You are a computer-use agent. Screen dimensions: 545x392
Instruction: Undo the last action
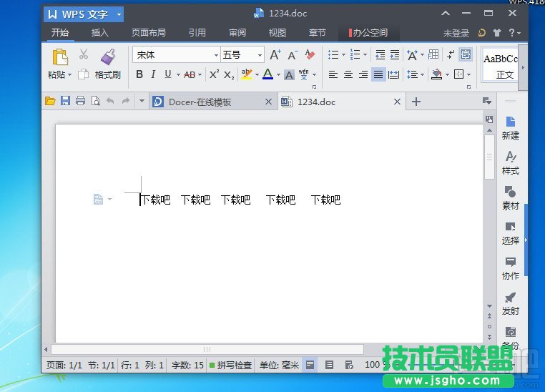(x=111, y=101)
